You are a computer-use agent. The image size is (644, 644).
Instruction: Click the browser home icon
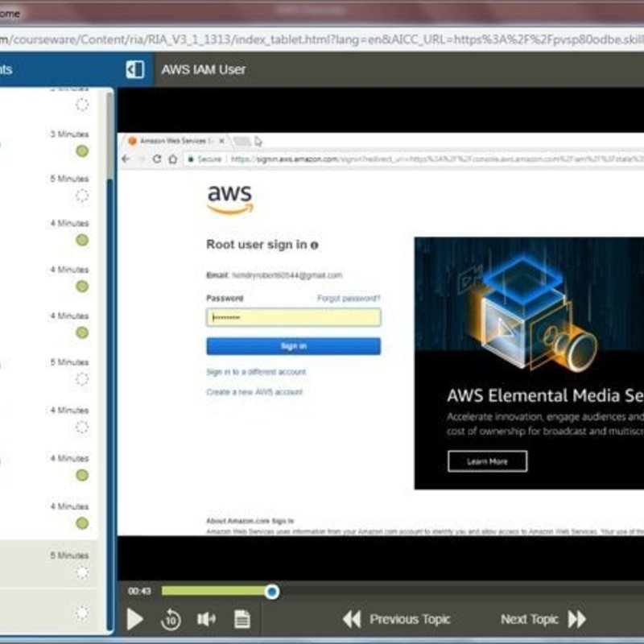click(173, 159)
